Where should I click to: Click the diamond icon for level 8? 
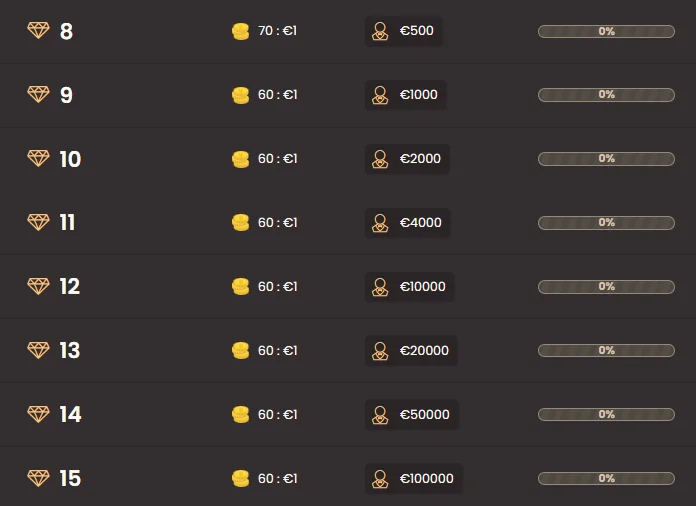[x=38, y=31]
